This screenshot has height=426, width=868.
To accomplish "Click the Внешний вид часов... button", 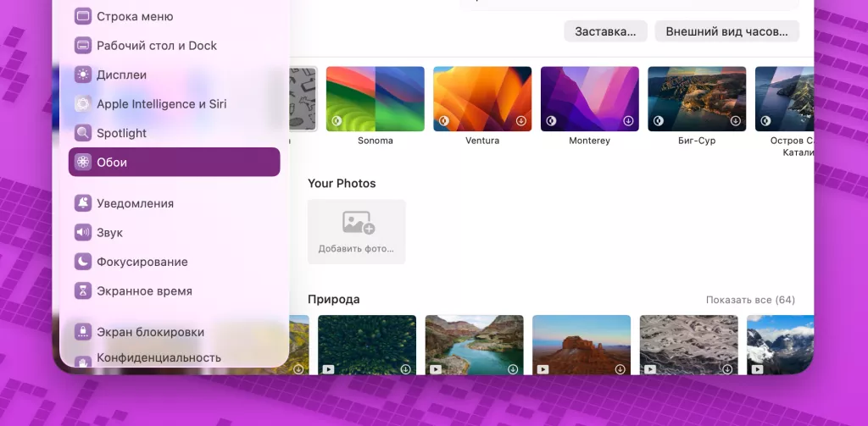I will [726, 31].
